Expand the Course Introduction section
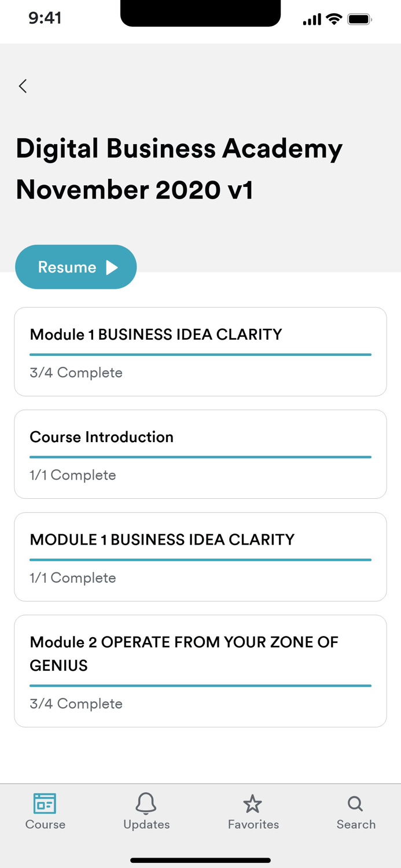The width and height of the screenshot is (401, 868). tap(200, 454)
